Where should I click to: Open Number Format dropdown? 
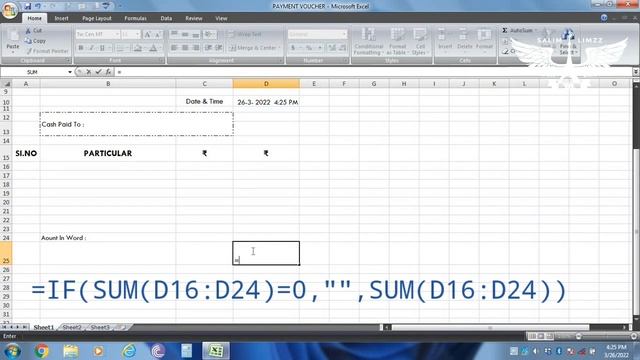click(344, 34)
